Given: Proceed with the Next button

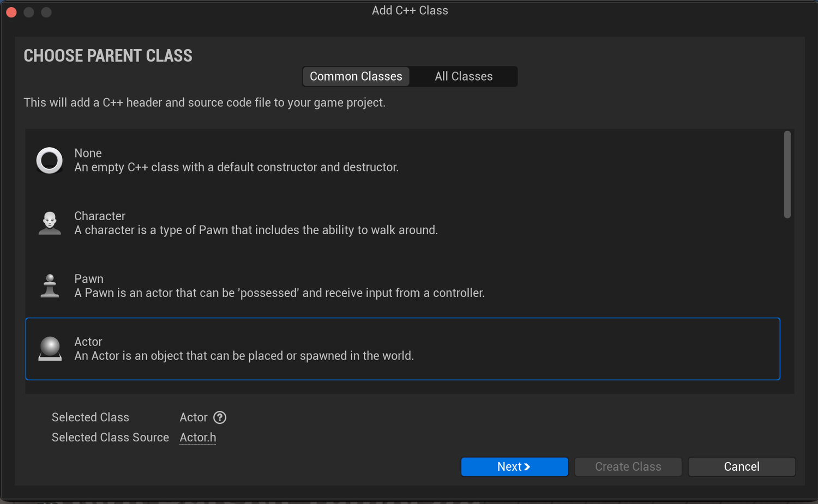Looking at the screenshot, I should tap(514, 467).
